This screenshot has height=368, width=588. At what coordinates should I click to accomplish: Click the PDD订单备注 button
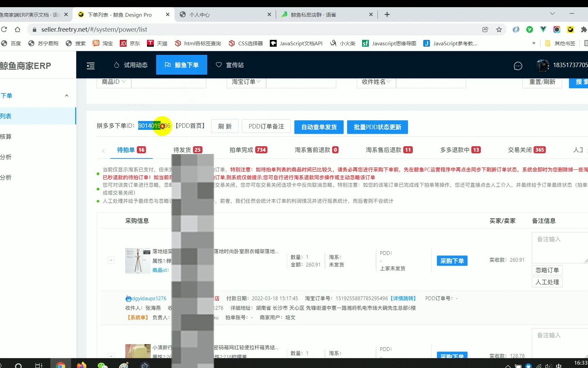(266, 127)
